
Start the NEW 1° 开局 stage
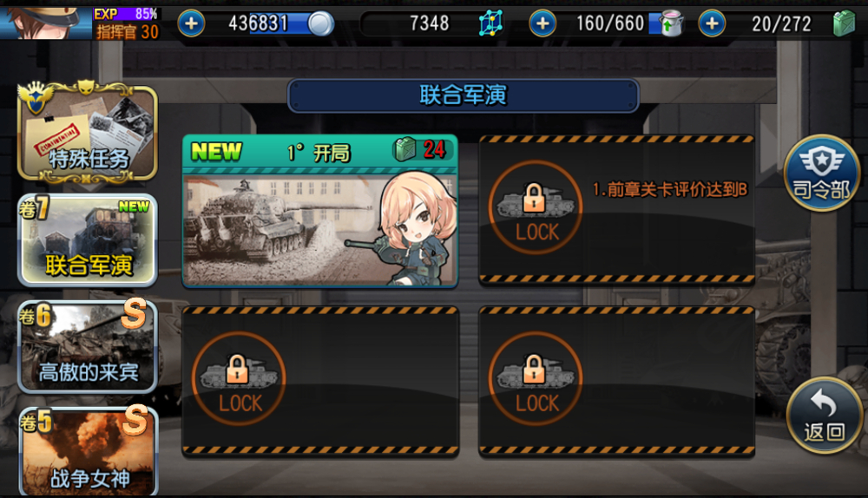pyautogui.click(x=320, y=211)
